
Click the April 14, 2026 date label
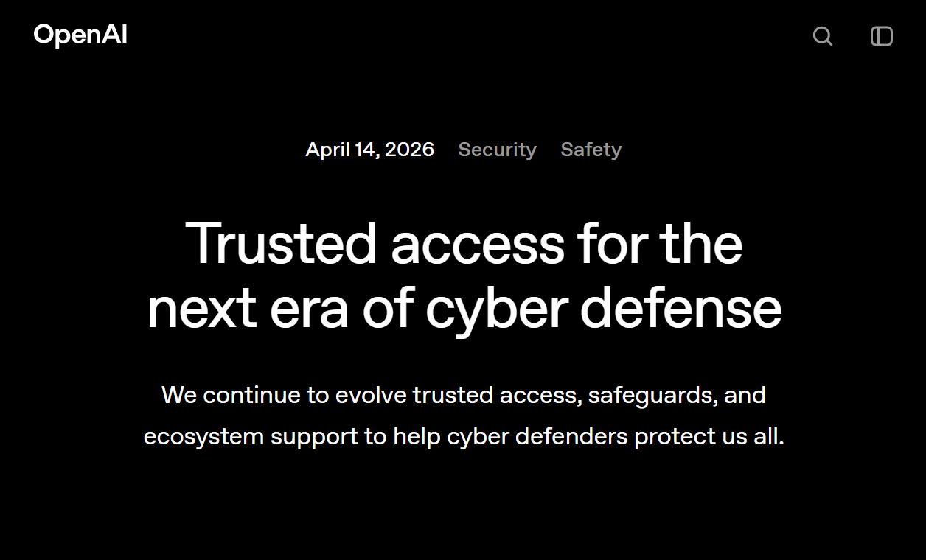click(370, 150)
